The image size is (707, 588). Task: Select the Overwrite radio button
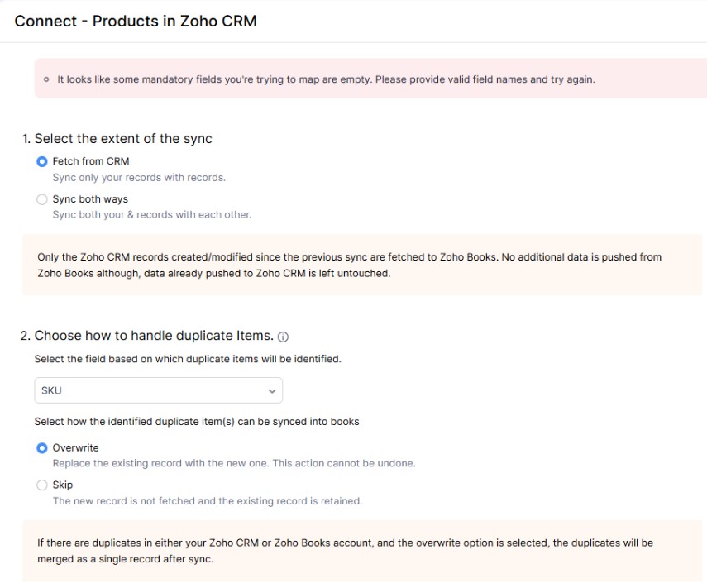tap(42, 448)
